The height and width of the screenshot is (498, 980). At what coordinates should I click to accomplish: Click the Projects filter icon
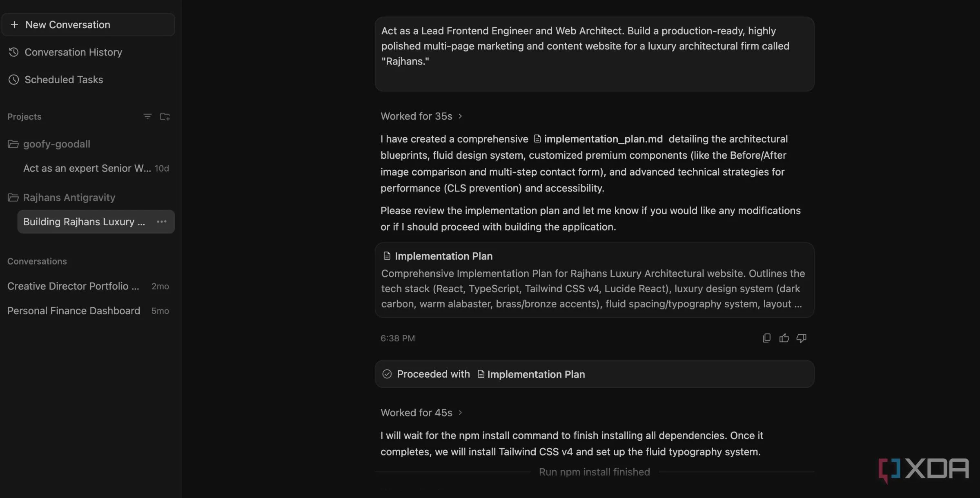click(x=147, y=117)
